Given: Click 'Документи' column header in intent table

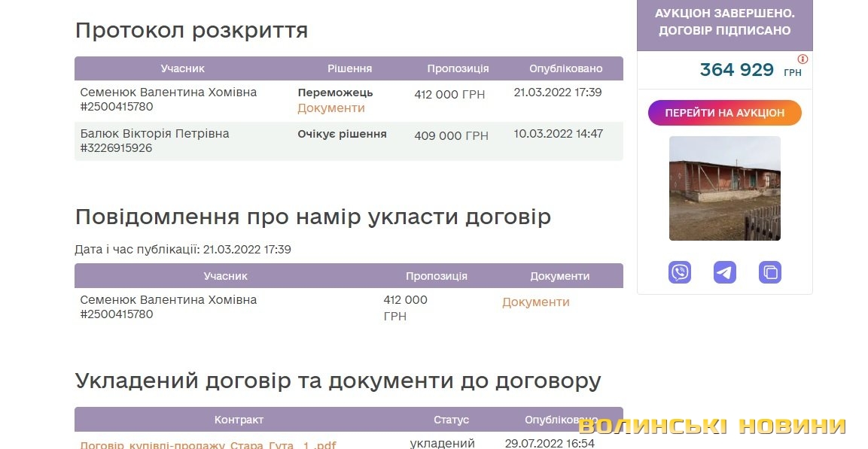Looking at the screenshot, I should (x=559, y=276).
